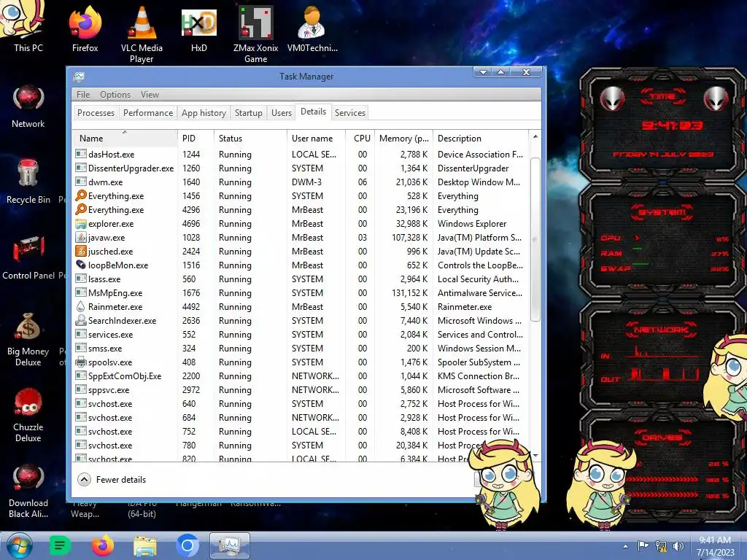Screen dimensions: 747x560
Task: Select the dwm.exe process row
Action: [x=301, y=182]
